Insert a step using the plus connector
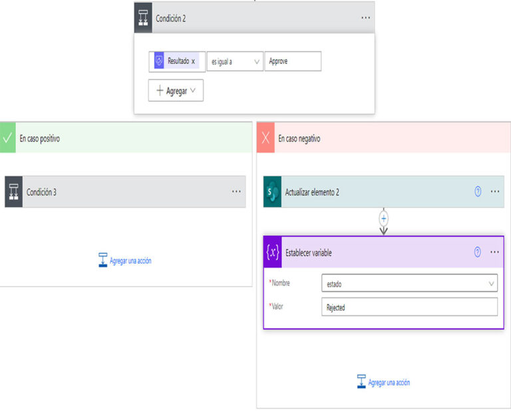 pos(384,218)
